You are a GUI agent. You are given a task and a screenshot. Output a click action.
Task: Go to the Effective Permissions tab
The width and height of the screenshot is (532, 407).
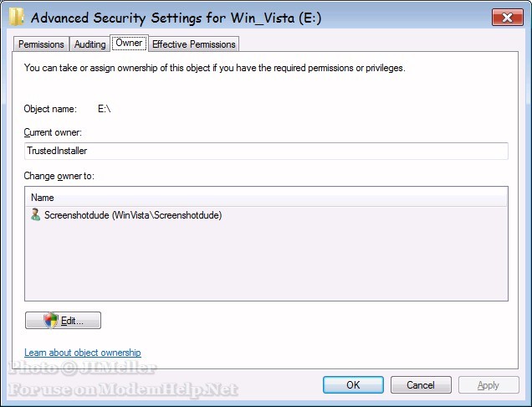pos(194,44)
